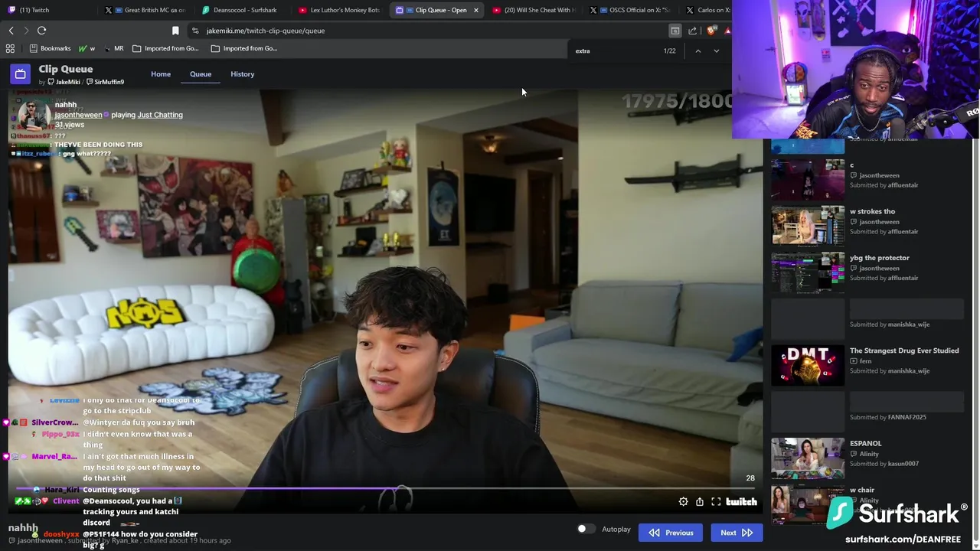The image size is (980, 551).
Task: Go to previous find-in-page match
Action: click(x=697, y=51)
